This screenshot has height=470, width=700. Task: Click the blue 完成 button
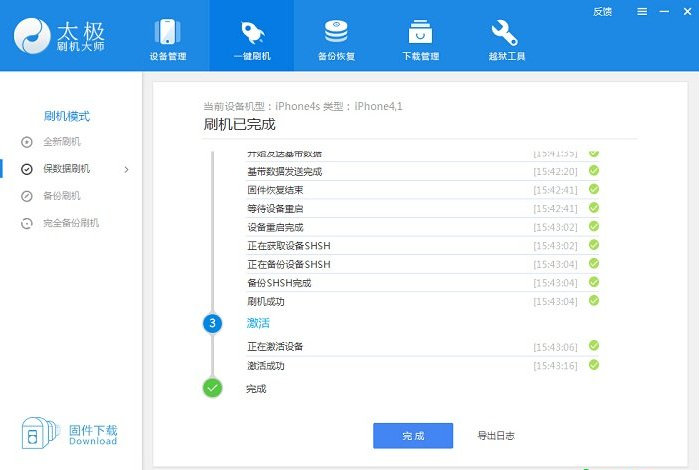click(413, 436)
